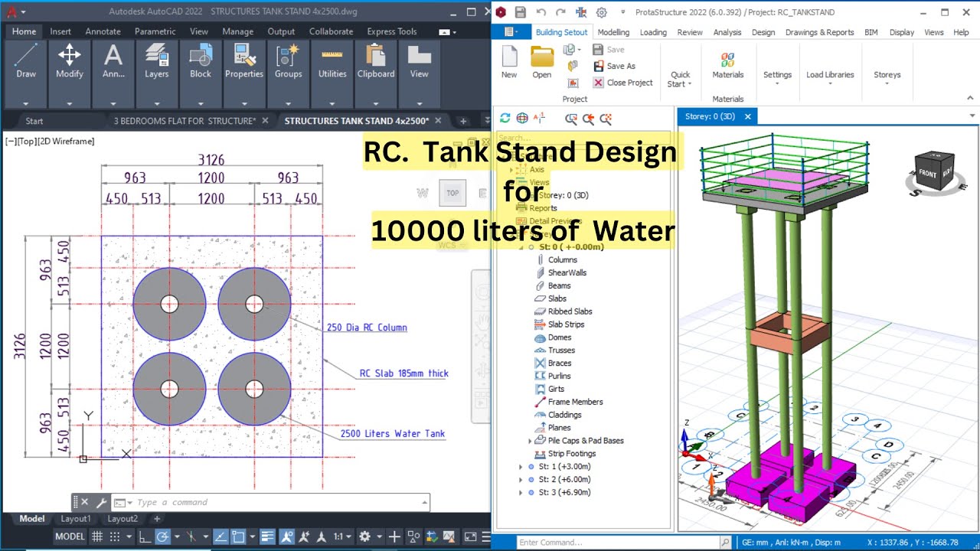Click search magnifier beside ProtaStructure command box
The width and height of the screenshot is (980, 551).
pos(725,543)
